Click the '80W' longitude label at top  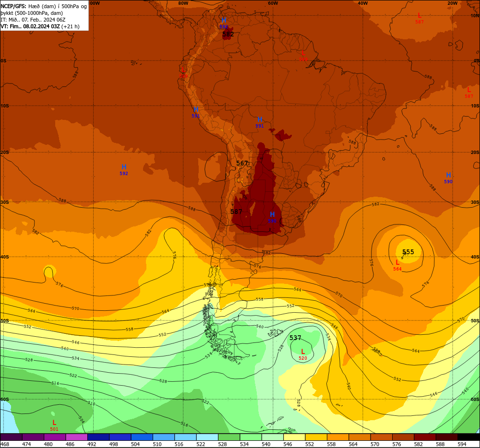(183, 3)
